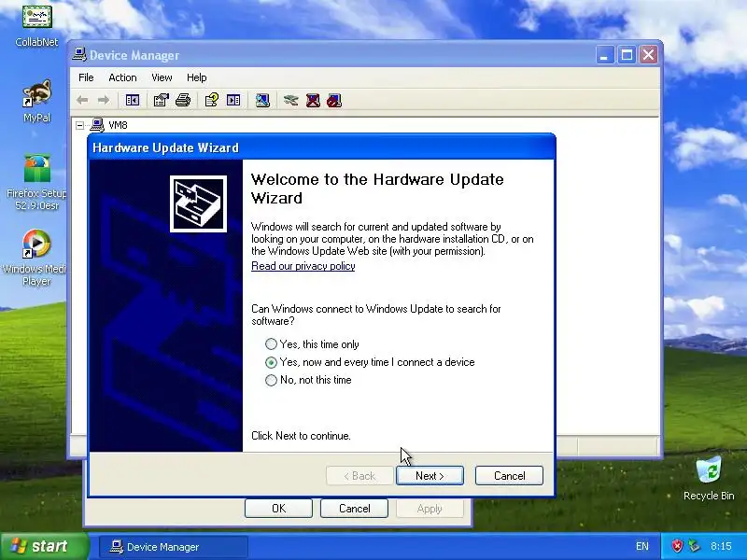This screenshot has width=747, height=560.
Task: Click the VM8 label in the device tree
Action: click(118, 125)
